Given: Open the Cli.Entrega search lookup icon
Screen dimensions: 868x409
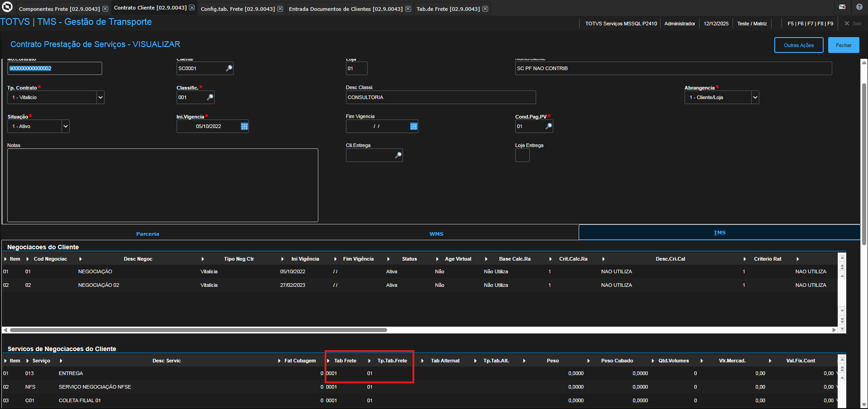Looking at the screenshot, I should tap(398, 155).
